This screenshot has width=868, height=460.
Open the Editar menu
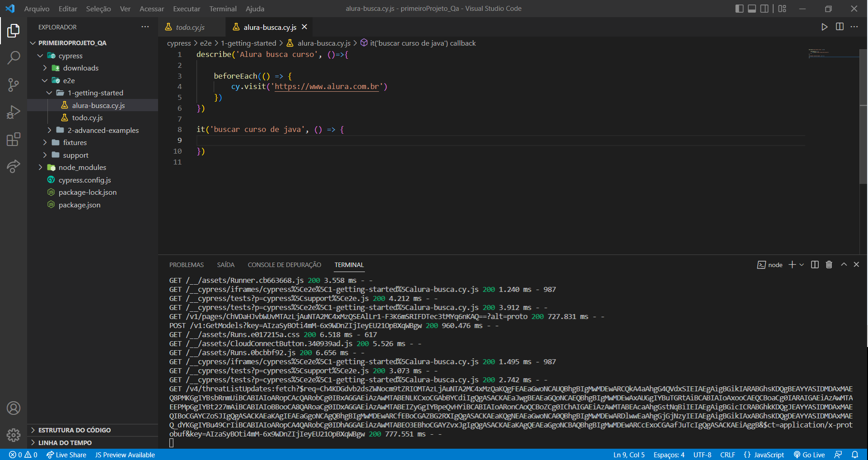point(68,9)
